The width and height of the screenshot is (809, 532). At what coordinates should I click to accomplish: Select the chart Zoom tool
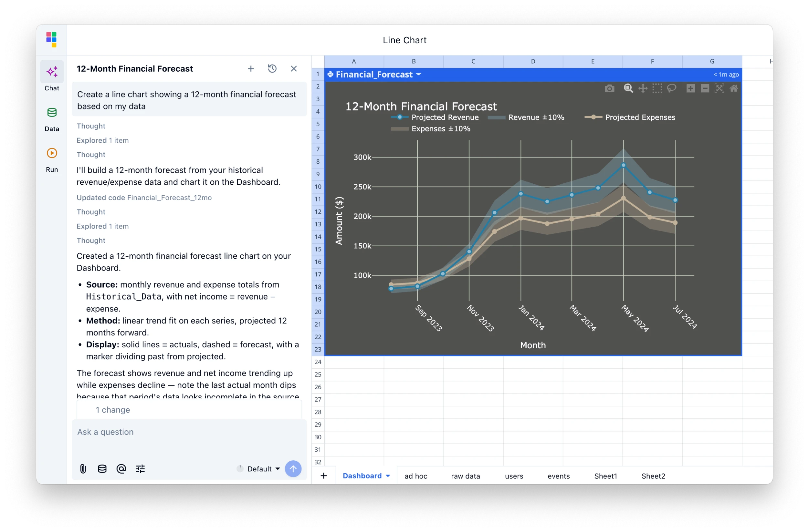628,89
